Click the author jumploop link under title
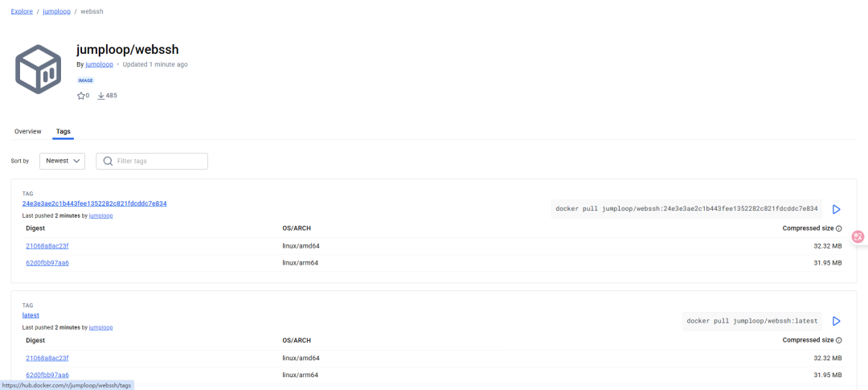The image size is (868, 390). (x=99, y=64)
